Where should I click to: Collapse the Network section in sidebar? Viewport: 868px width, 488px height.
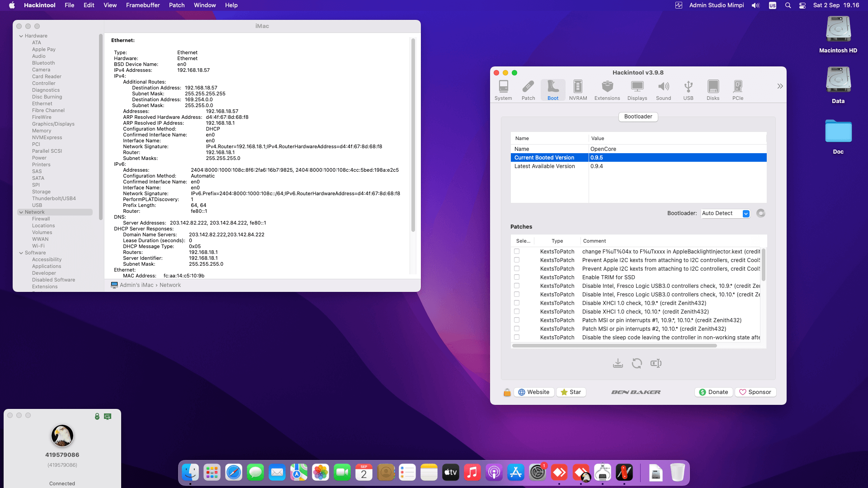(21, 212)
